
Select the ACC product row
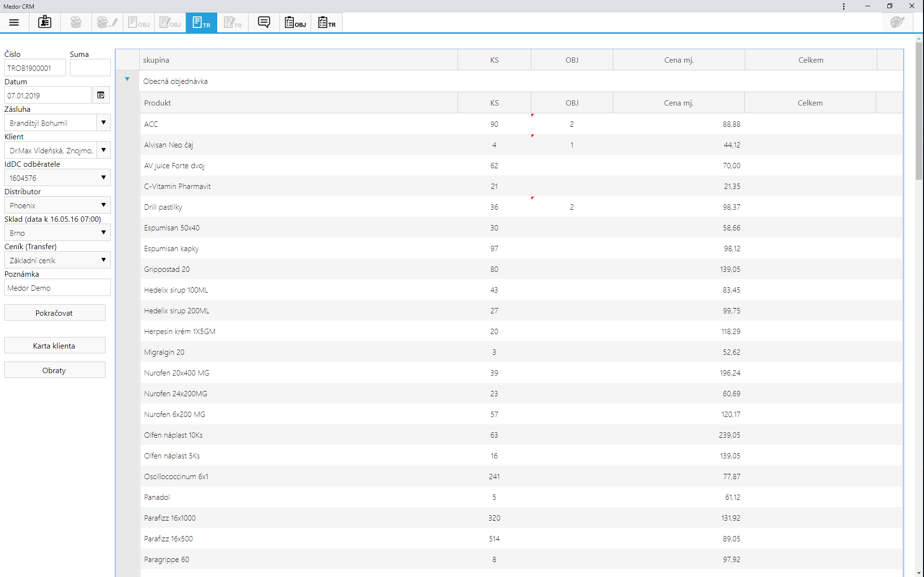(x=521, y=124)
